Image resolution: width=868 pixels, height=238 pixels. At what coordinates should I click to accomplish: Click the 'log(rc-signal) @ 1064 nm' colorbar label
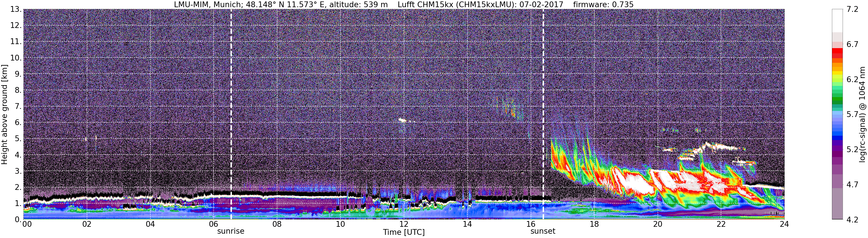[863, 114]
